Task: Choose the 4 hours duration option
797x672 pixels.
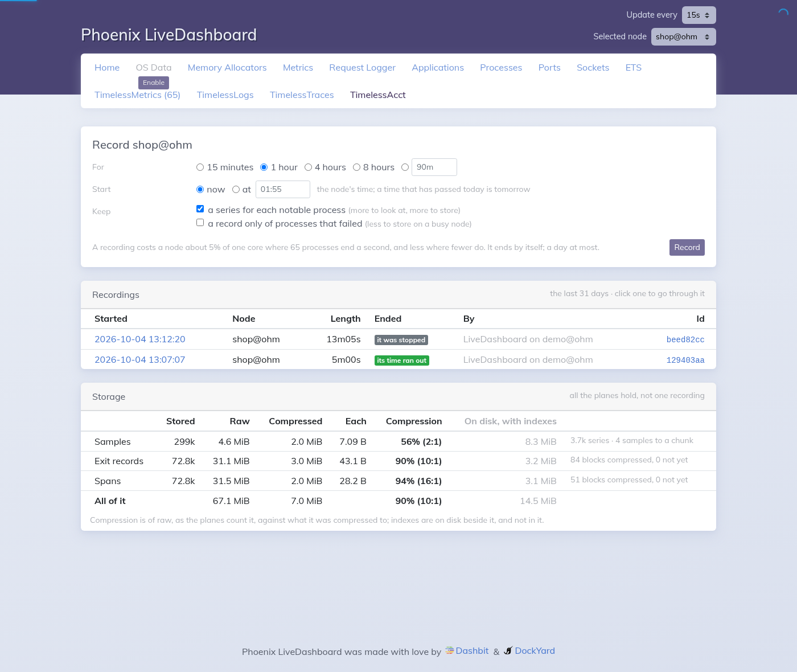Action: click(x=308, y=167)
